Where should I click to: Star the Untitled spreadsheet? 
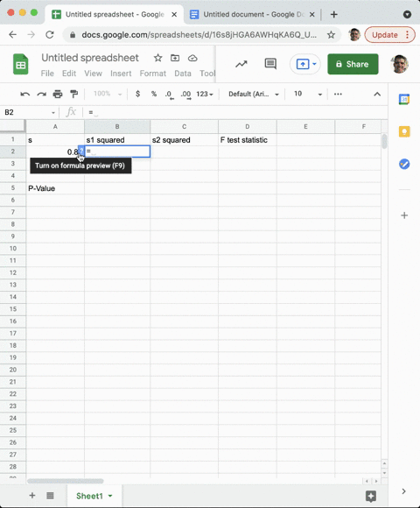coord(157,58)
